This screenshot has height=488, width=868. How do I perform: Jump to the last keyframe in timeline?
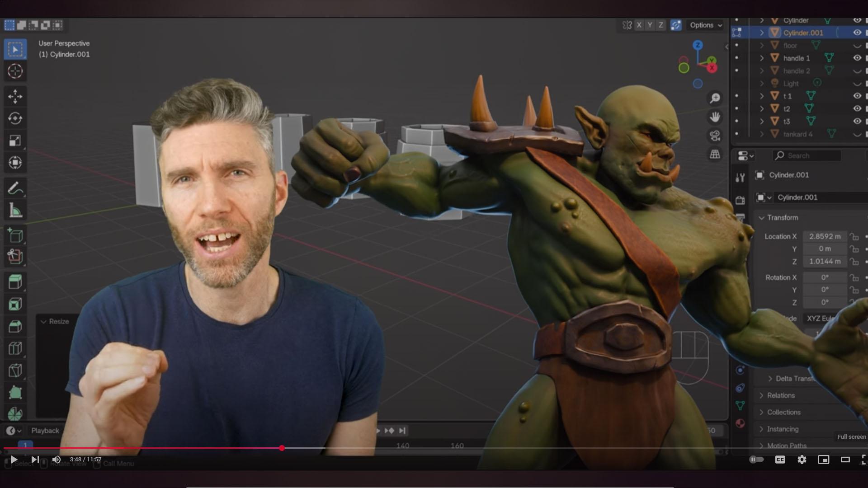tap(402, 431)
